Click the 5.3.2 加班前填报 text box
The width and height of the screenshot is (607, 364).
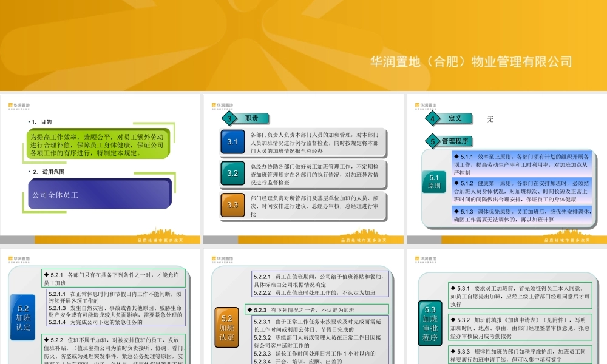pos(520,328)
